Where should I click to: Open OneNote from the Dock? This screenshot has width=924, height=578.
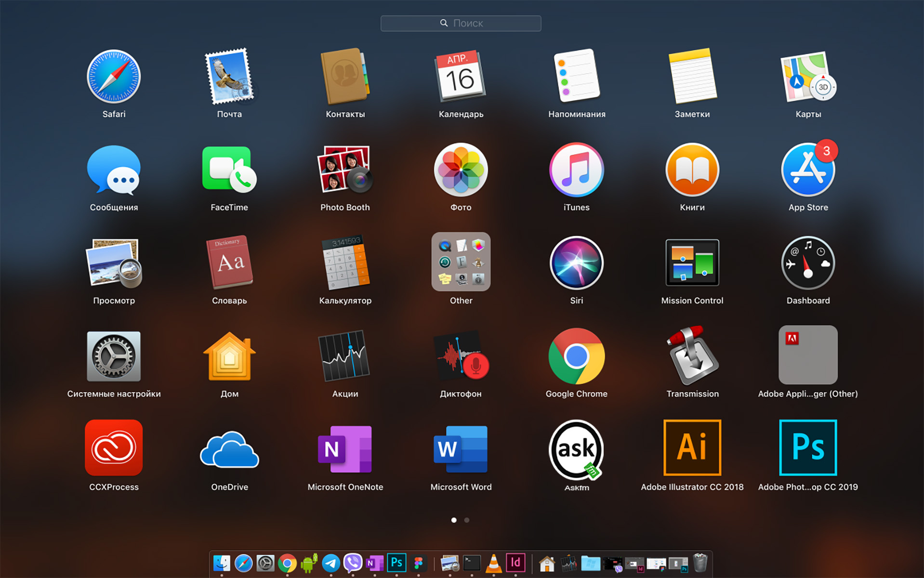(375, 563)
